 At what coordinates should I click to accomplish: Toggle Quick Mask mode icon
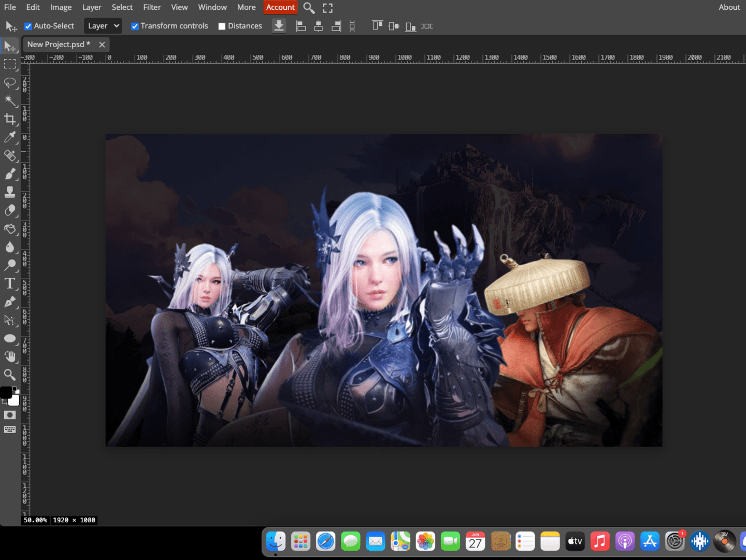click(10, 415)
